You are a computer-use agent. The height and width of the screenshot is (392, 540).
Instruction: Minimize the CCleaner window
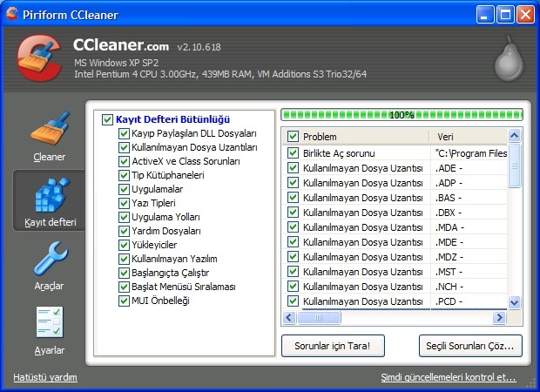(485, 15)
